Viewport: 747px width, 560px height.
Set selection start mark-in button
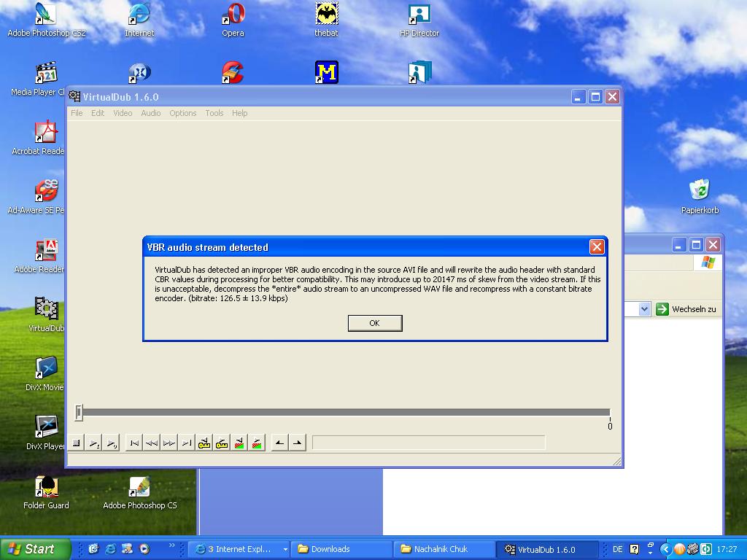pos(279,443)
